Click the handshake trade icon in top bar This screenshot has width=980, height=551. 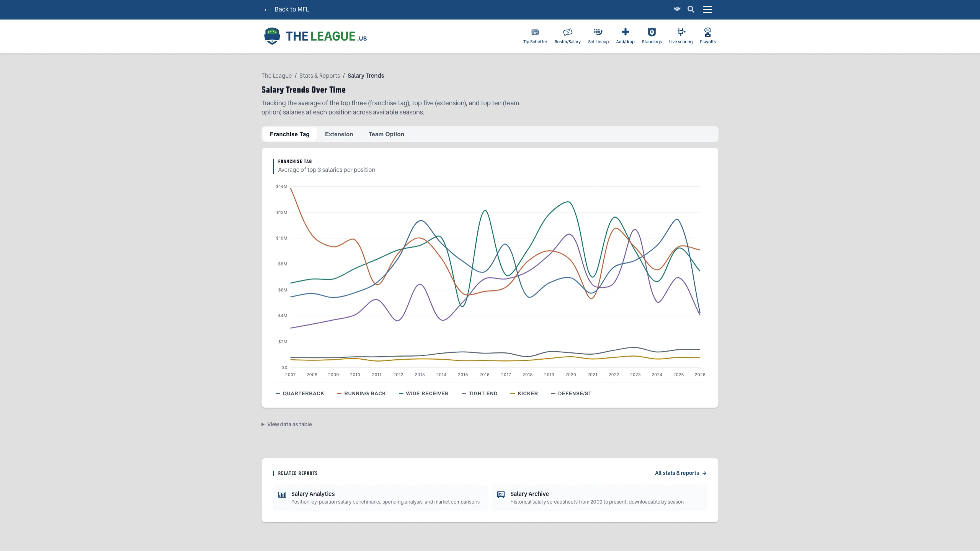tap(677, 9)
